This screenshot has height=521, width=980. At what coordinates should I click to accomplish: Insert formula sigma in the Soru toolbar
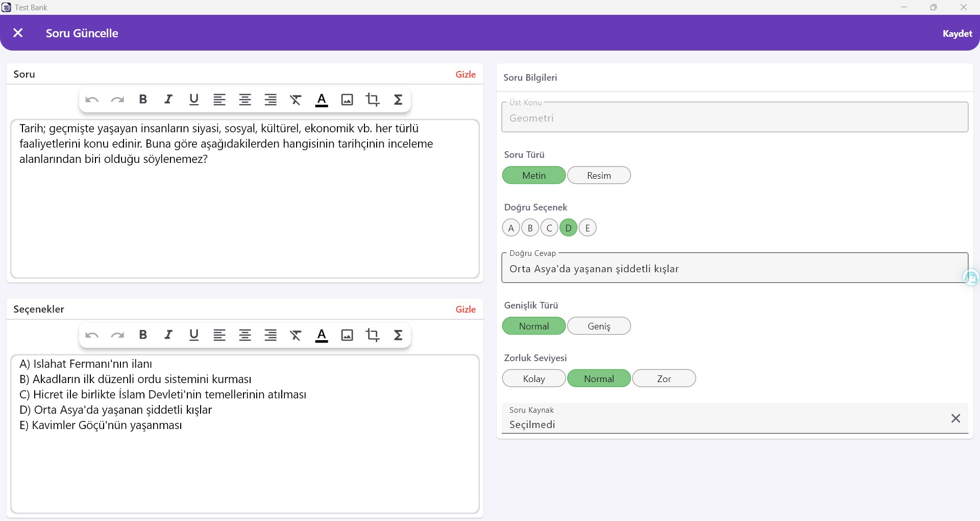click(398, 100)
